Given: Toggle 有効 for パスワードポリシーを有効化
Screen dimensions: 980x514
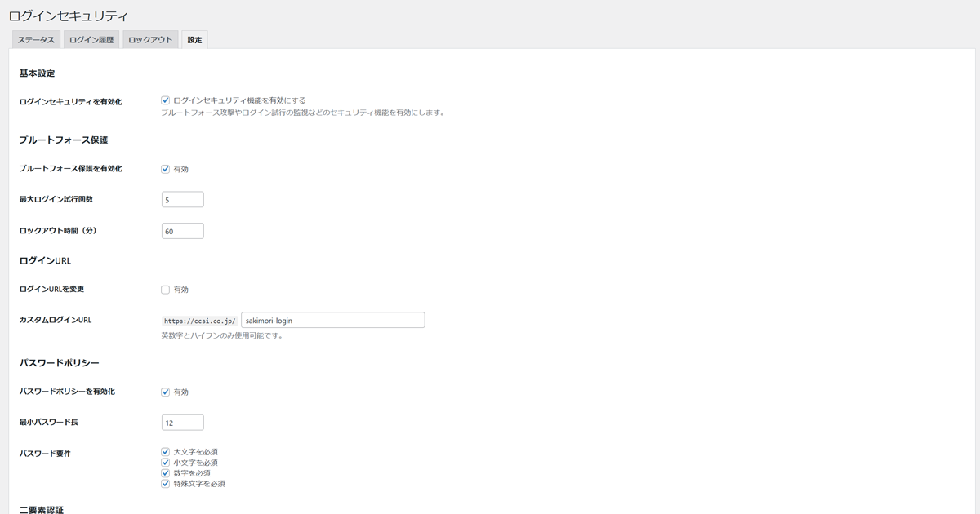Looking at the screenshot, I should click(166, 392).
